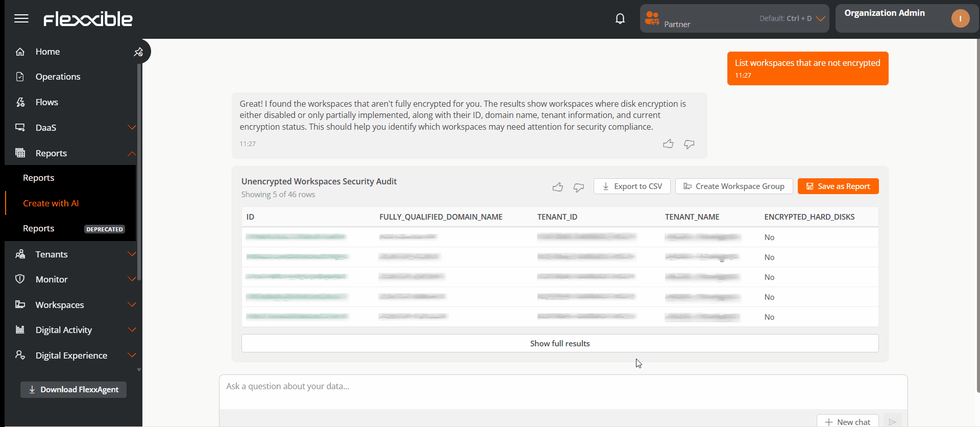
Task: Unpin the sidebar using the pin icon
Action: tap(138, 52)
